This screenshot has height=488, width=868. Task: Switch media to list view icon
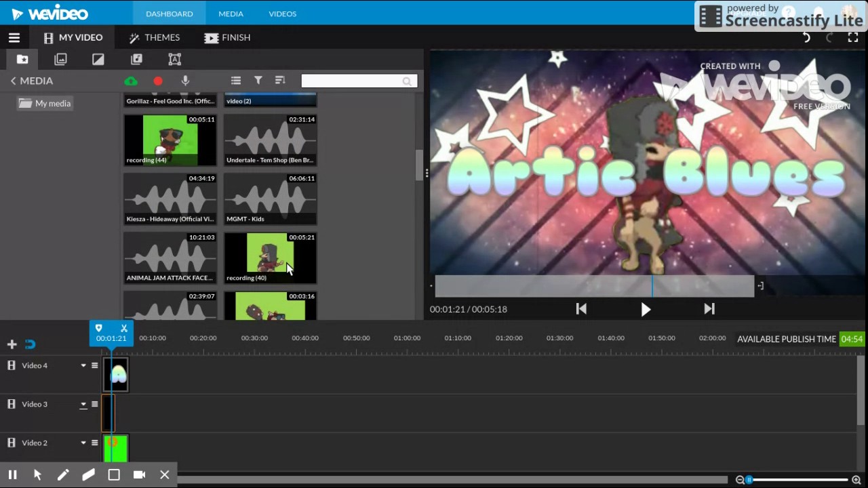point(236,81)
